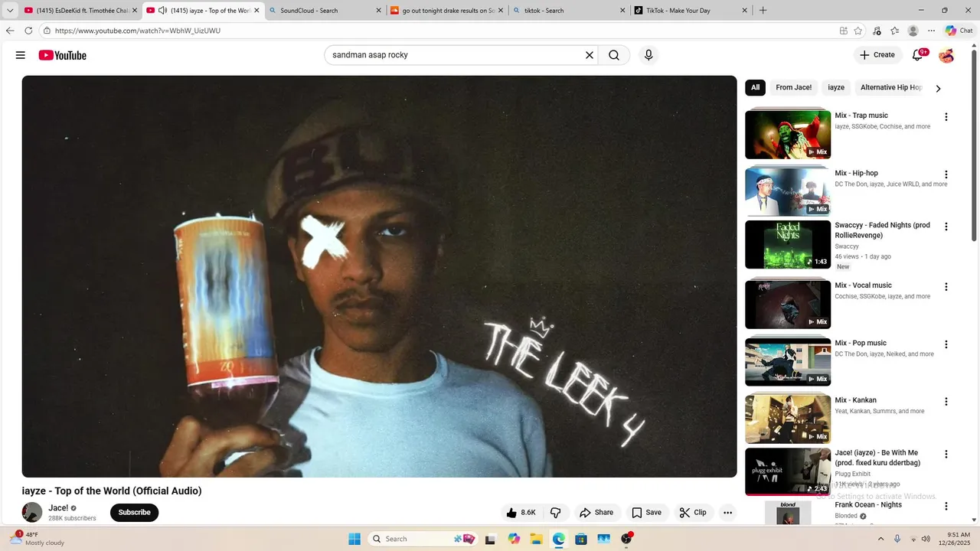Subscribe to the Jace! channel
This screenshot has width=980, height=551.
point(134,513)
